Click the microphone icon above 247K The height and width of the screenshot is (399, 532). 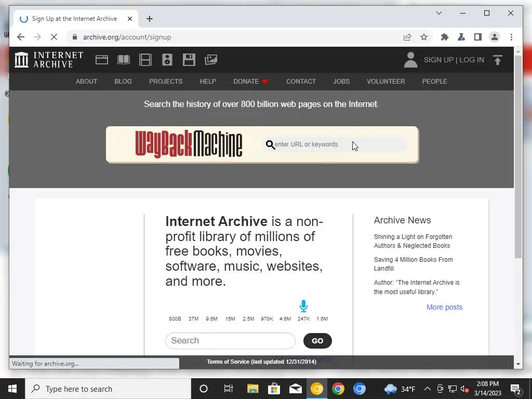(303, 306)
